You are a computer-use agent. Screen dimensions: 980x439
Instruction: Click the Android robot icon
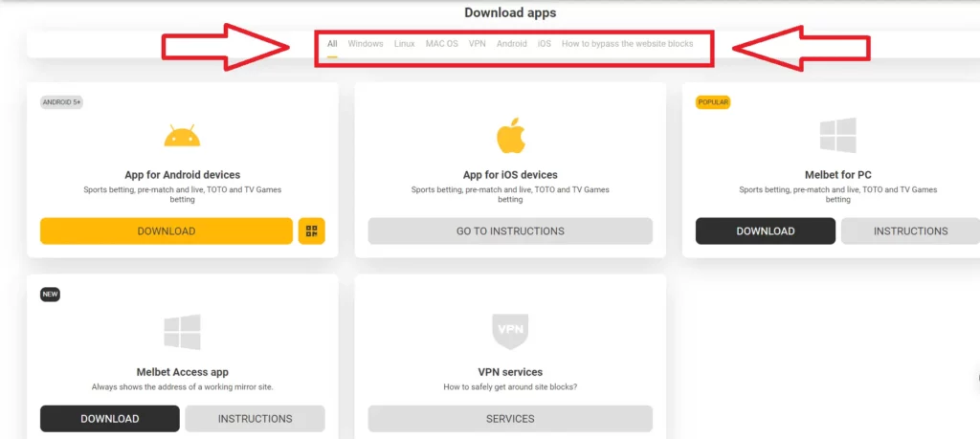coord(182,137)
